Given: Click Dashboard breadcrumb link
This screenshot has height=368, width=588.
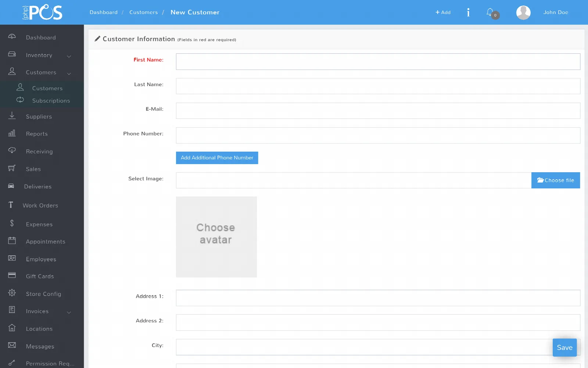Looking at the screenshot, I should pos(104,13).
